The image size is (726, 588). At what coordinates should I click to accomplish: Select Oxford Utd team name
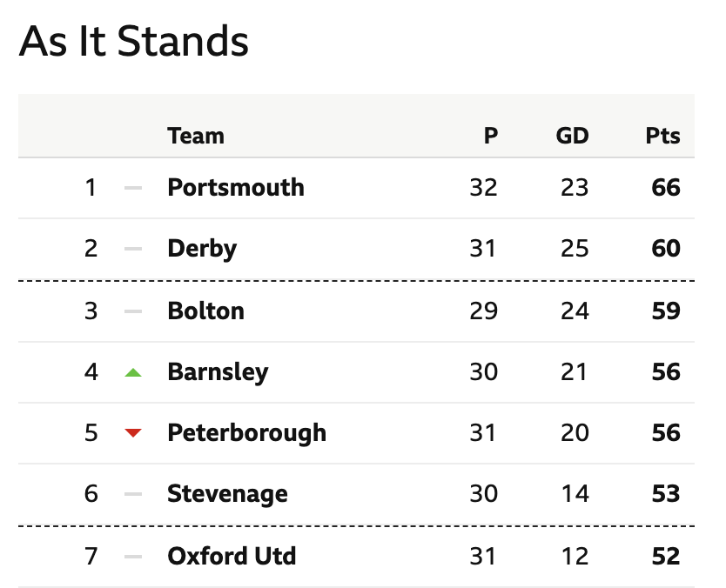click(232, 556)
